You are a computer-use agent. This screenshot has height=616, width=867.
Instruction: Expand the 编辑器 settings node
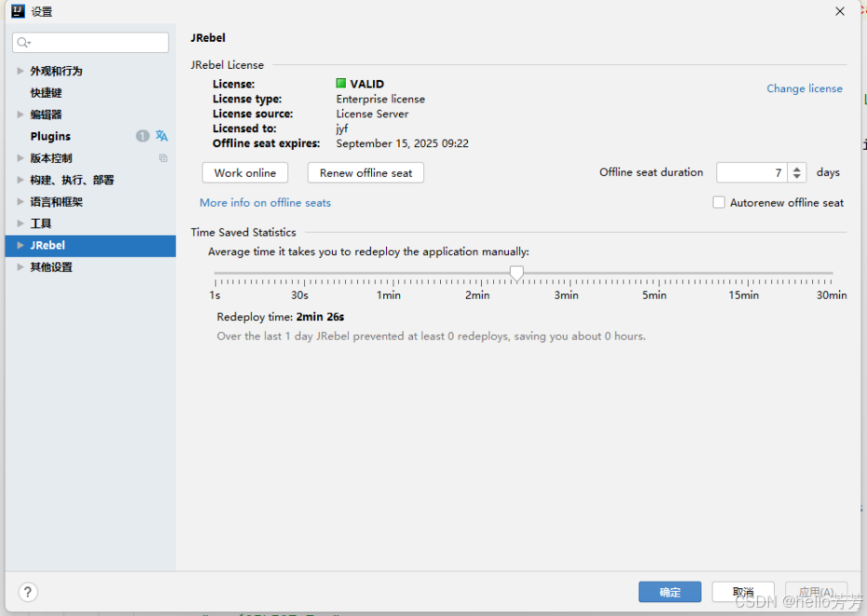pyautogui.click(x=20, y=115)
